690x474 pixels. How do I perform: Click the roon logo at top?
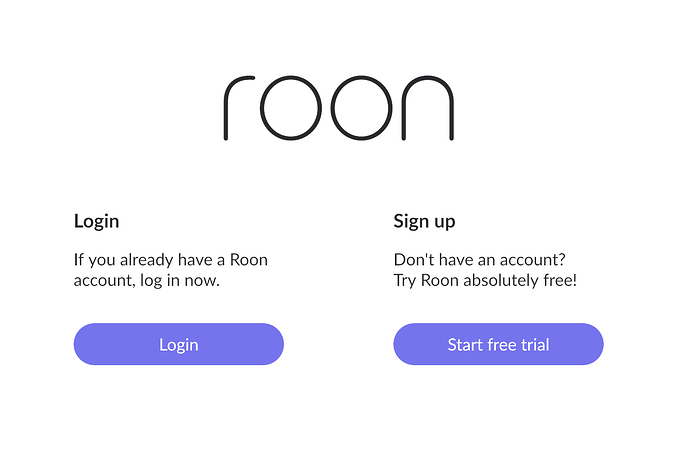[x=339, y=108]
